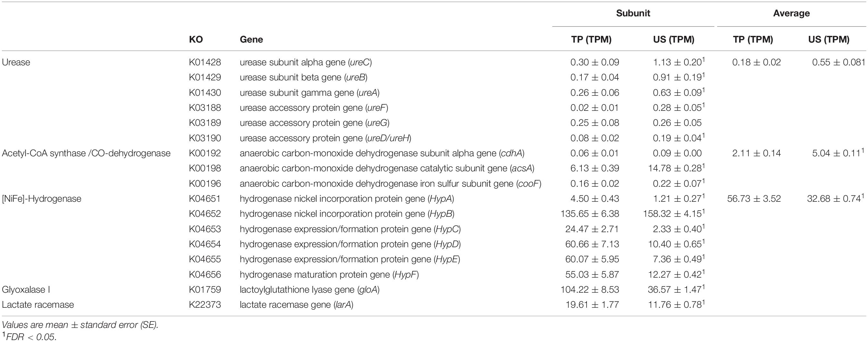This screenshot has width=868, height=342.
Task: Select the larA gene description
Action: click(296, 305)
